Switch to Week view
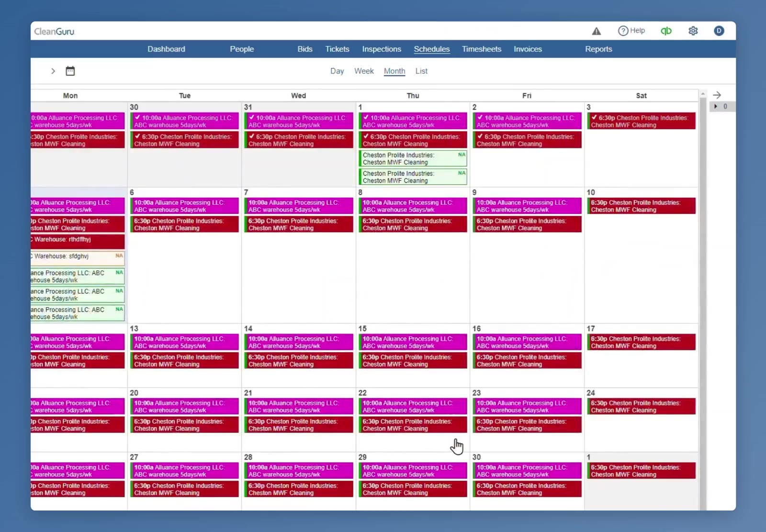766x532 pixels. pos(364,71)
